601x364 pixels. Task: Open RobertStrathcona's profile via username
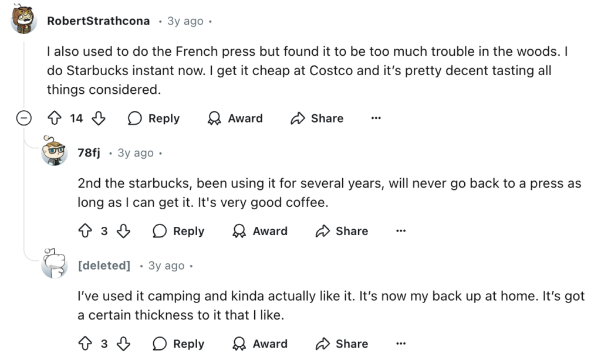coord(99,21)
